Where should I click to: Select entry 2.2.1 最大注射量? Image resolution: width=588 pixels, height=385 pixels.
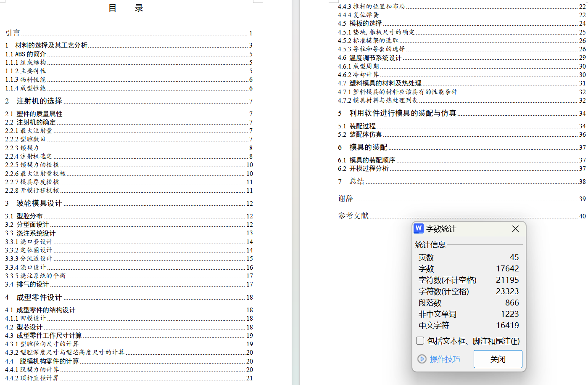[129, 130]
